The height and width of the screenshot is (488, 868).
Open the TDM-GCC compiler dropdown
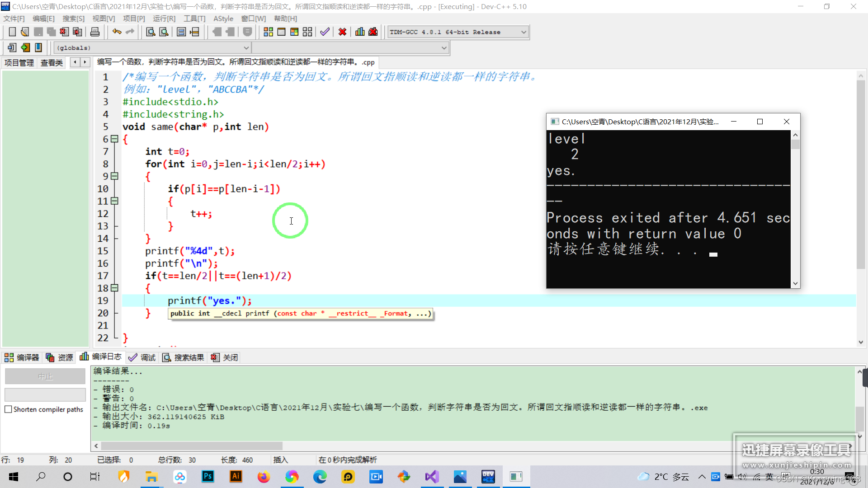click(x=524, y=32)
